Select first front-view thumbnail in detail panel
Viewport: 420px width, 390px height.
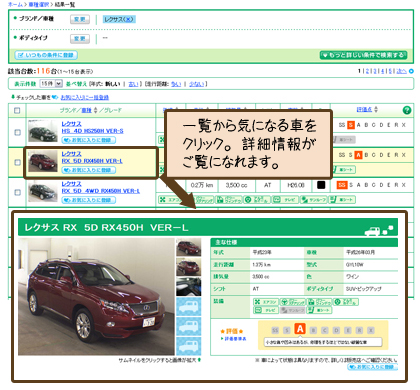[189, 247]
